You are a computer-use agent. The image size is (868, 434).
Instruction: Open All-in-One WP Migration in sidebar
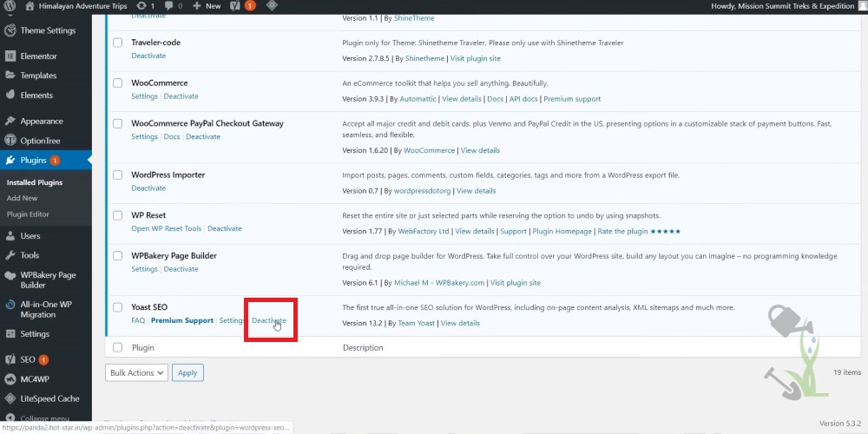(x=45, y=309)
